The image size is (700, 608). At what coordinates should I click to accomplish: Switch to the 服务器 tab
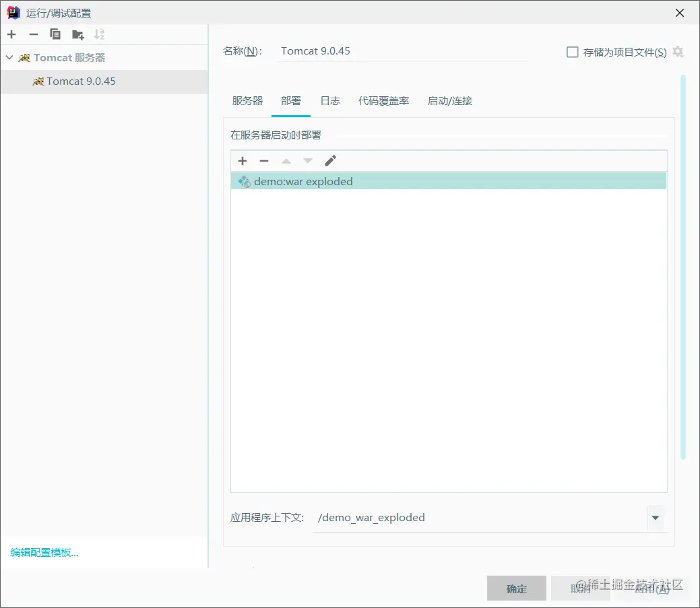(x=247, y=101)
